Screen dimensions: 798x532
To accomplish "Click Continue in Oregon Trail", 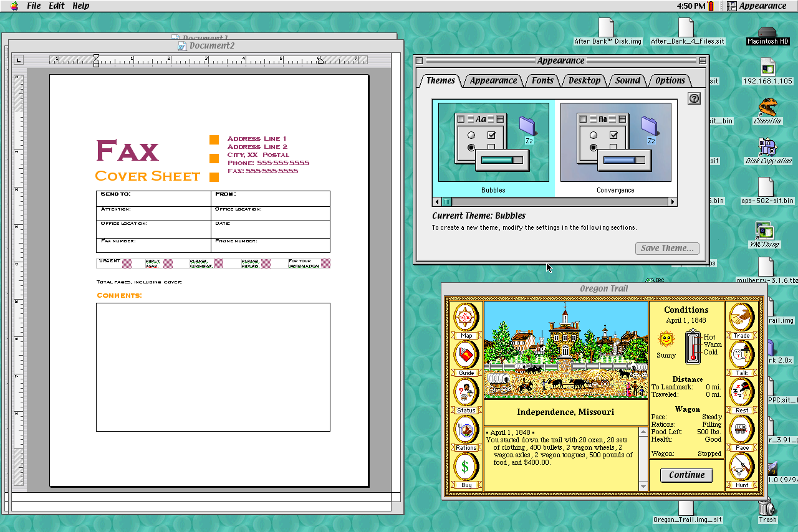I will 686,475.
